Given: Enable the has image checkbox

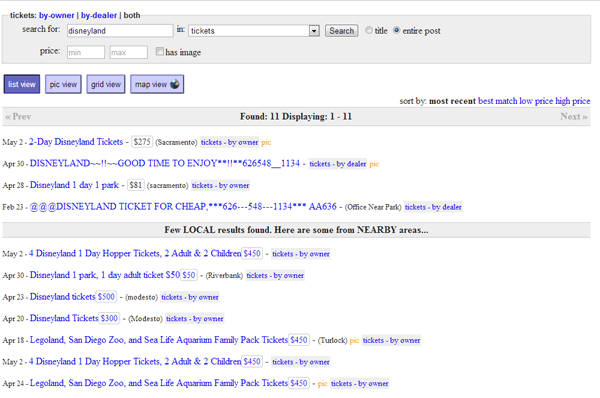Looking at the screenshot, I should click(x=160, y=51).
